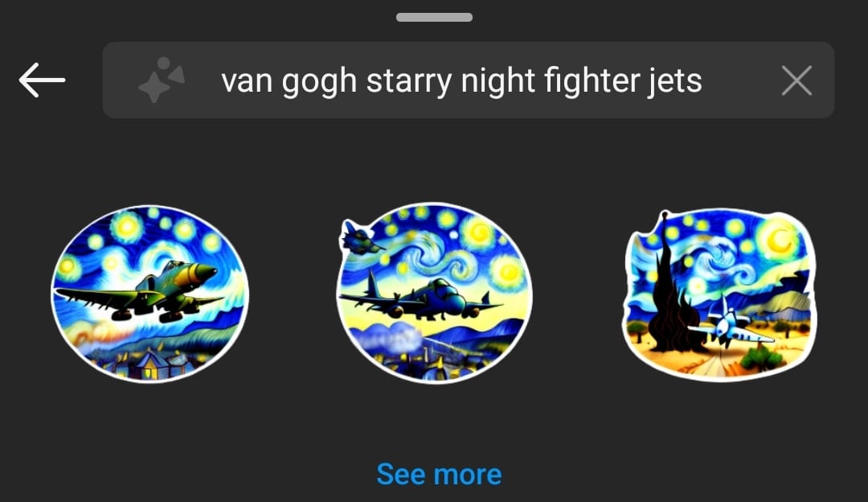The width and height of the screenshot is (868, 502).
Task: Select the green fighter jet sticker
Action: pos(150,293)
